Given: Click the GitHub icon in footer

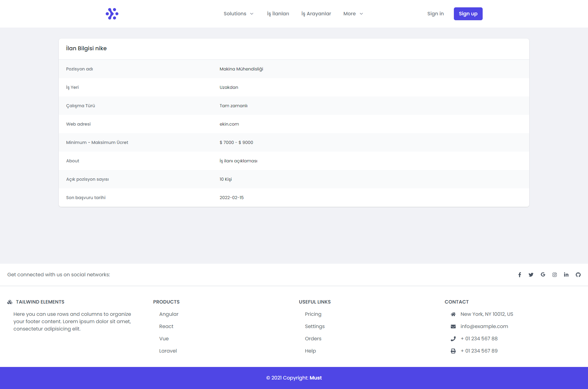Looking at the screenshot, I should point(578,275).
